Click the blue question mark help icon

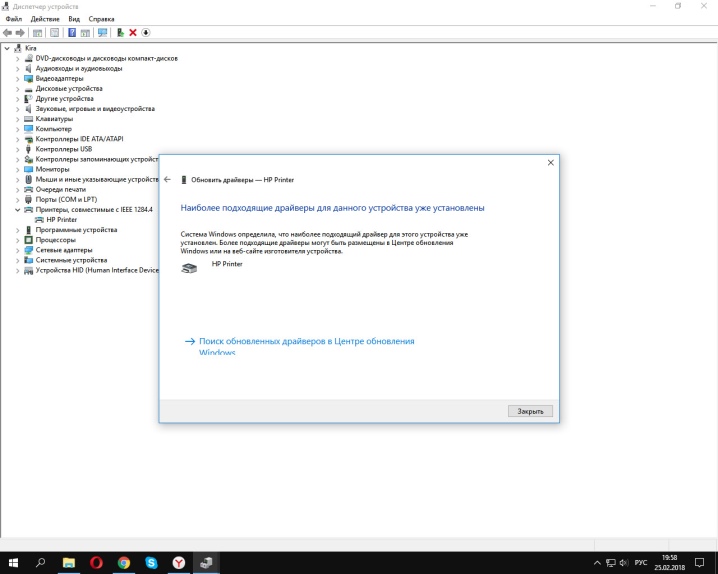tap(72, 32)
